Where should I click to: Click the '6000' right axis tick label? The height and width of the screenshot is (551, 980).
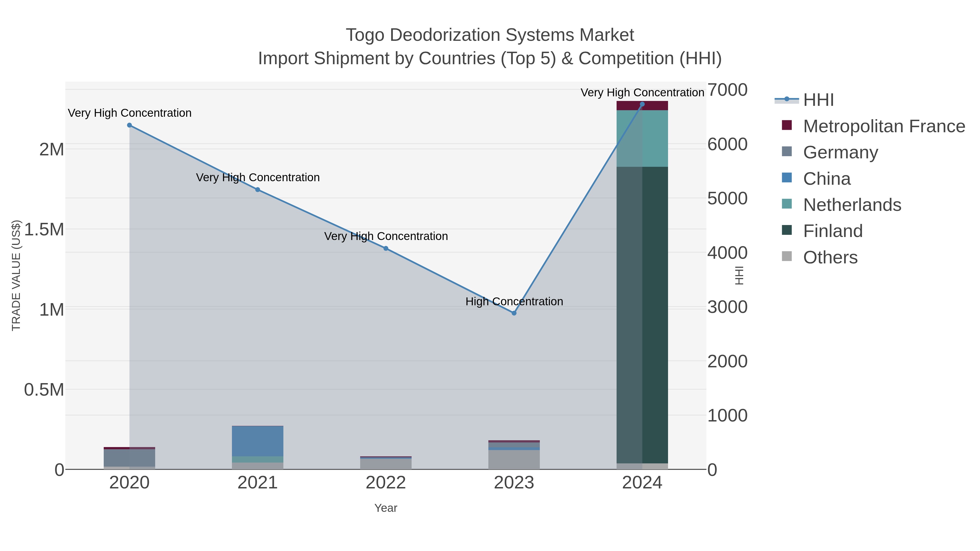(x=727, y=144)
